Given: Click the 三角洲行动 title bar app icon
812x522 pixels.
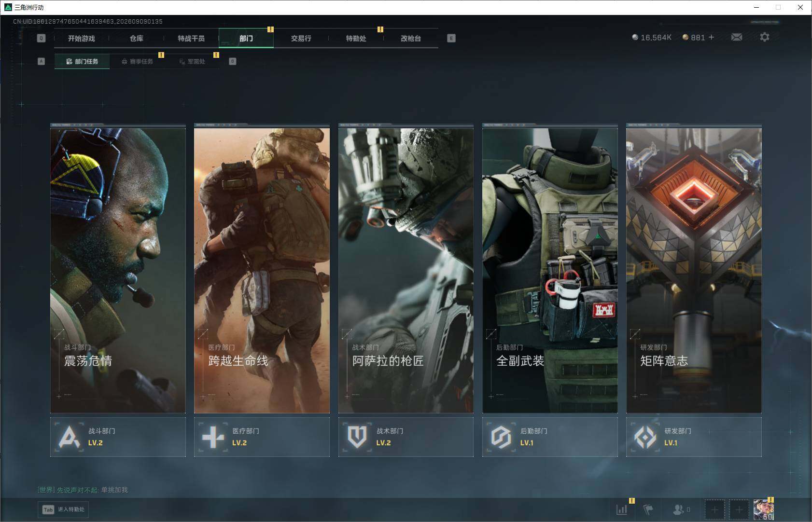Looking at the screenshot, I should click(x=8, y=7).
